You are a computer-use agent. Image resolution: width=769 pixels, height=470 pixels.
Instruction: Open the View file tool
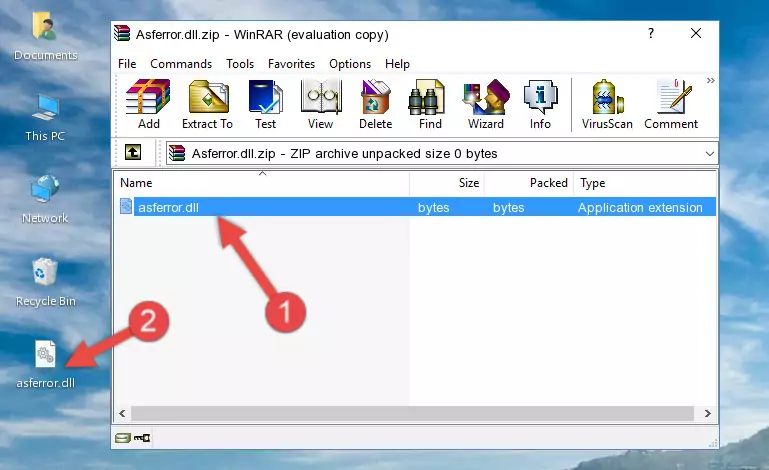pyautogui.click(x=321, y=104)
